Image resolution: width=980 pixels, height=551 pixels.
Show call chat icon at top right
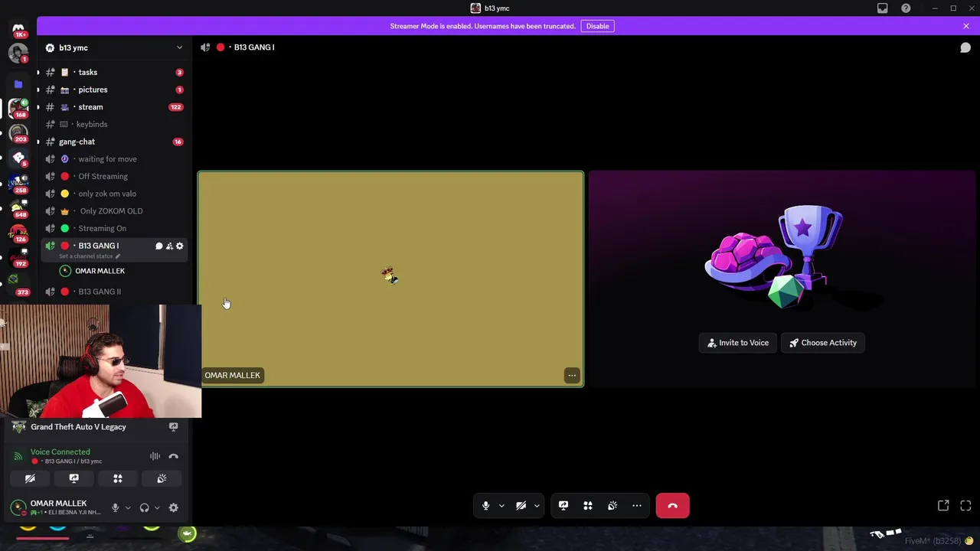(x=965, y=47)
